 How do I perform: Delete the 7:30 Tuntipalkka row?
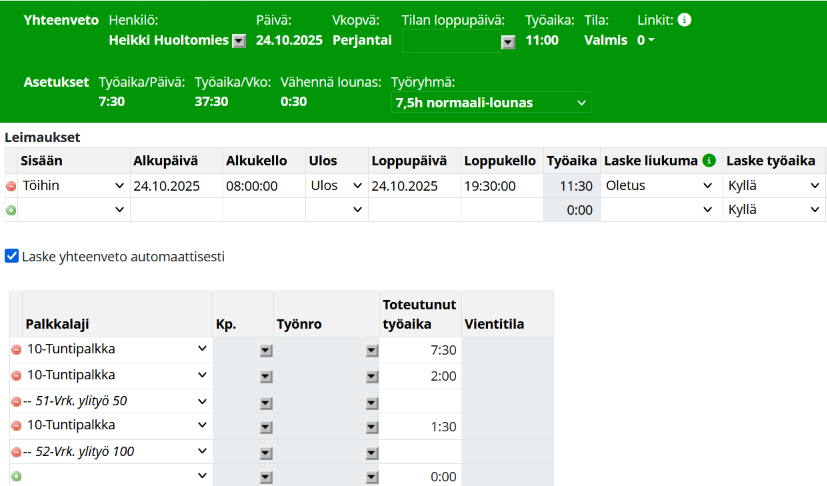click(x=16, y=350)
